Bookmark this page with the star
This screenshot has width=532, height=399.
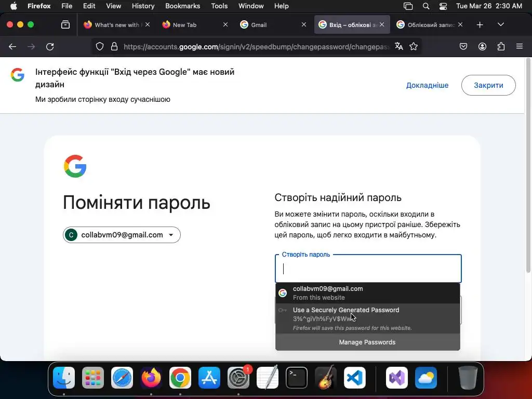click(x=413, y=46)
